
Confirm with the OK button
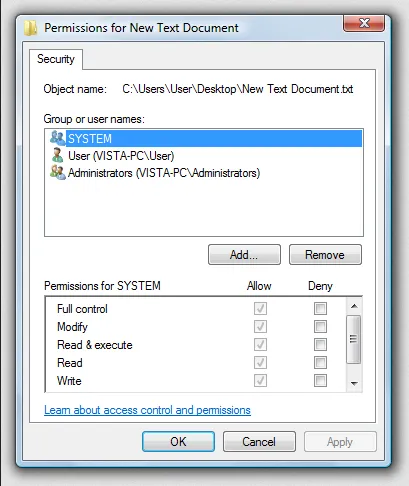tap(178, 442)
